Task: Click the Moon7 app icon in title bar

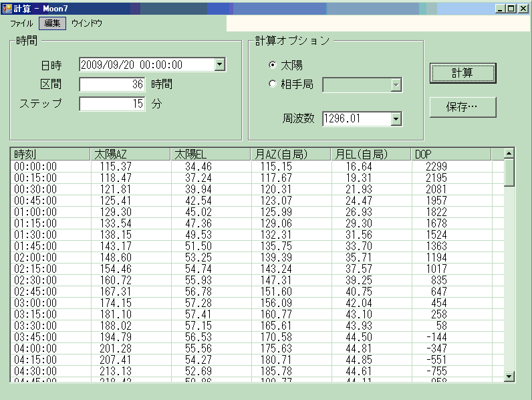Action: click(x=7, y=8)
